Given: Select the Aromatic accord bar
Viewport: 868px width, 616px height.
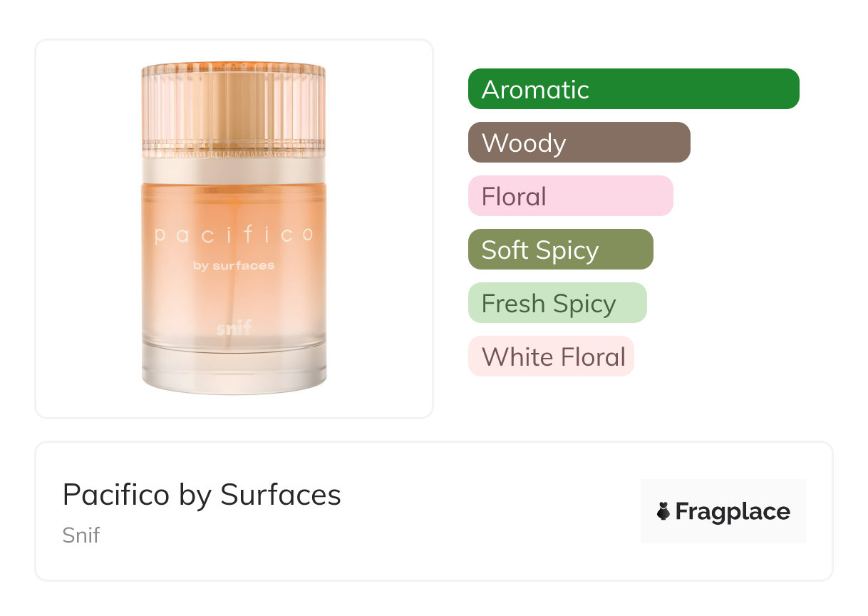Looking at the screenshot, I should click(634, 89).
